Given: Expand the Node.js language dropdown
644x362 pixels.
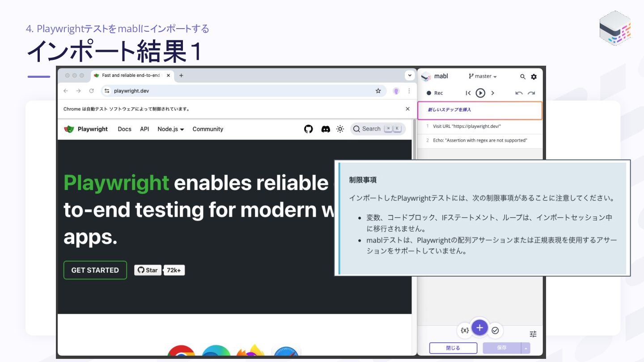Looking at the screenshot, I should tap(171, 129).
